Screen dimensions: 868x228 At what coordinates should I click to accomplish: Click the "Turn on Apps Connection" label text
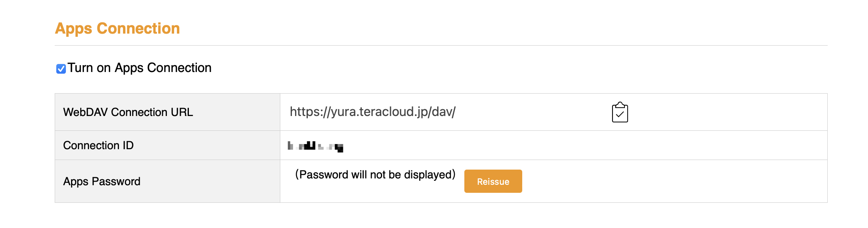point(139,68)
